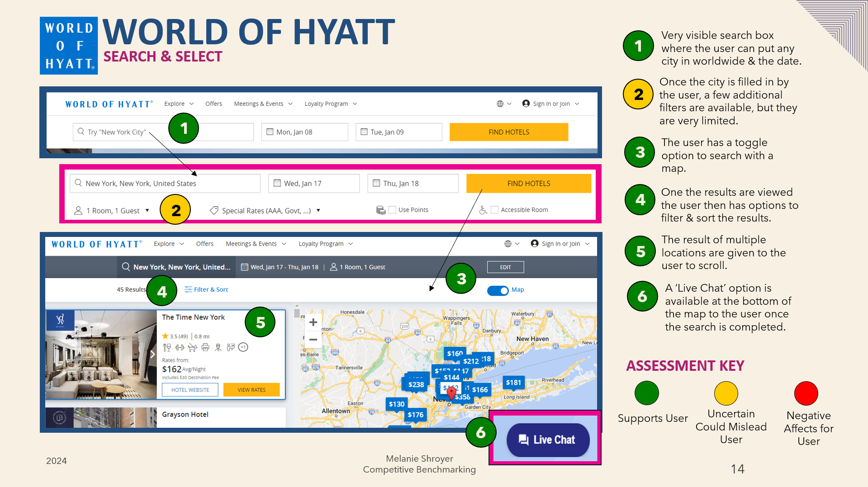Click the fitness dumbbell amenity icon

(180, 347)
